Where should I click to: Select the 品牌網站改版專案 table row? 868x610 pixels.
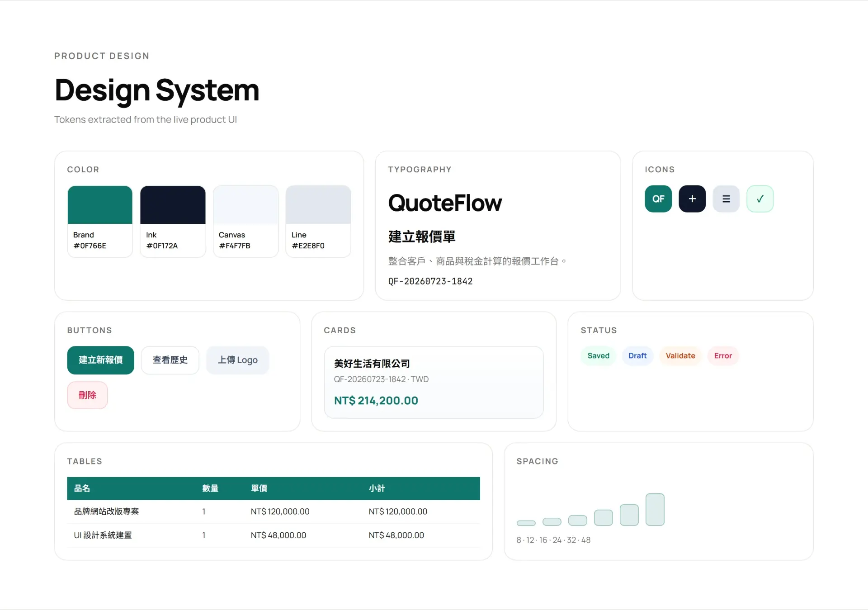point(274,511)
